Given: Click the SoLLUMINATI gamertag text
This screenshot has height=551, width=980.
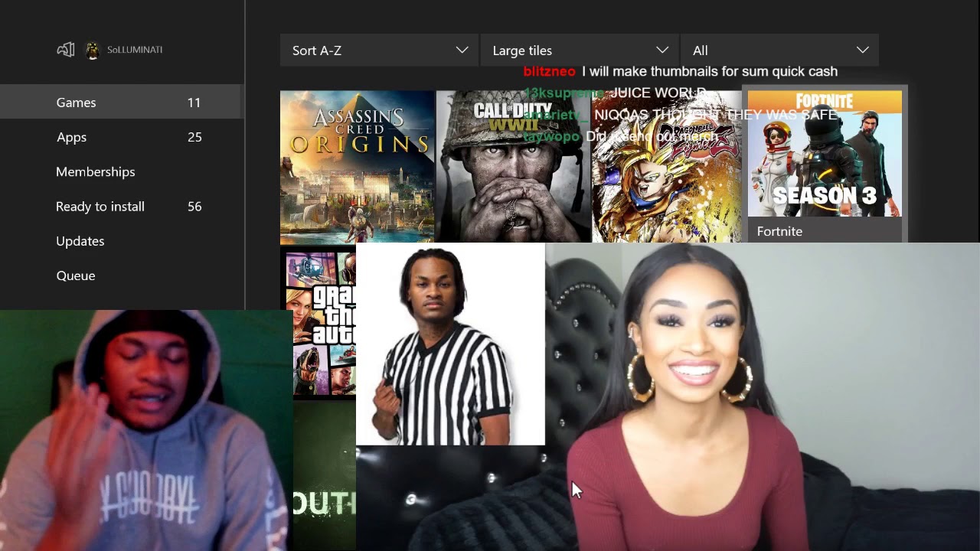Looking at the screenshot, I should [135, 50].
